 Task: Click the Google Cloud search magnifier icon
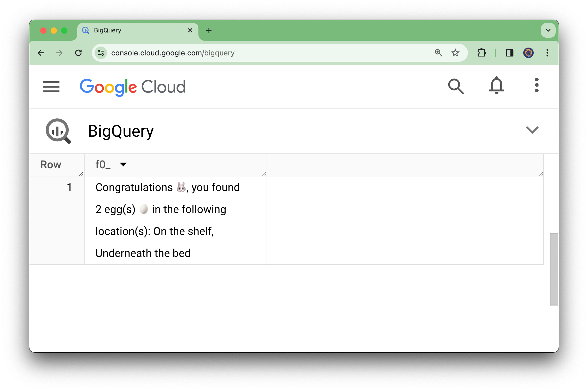tap(456, 86)
